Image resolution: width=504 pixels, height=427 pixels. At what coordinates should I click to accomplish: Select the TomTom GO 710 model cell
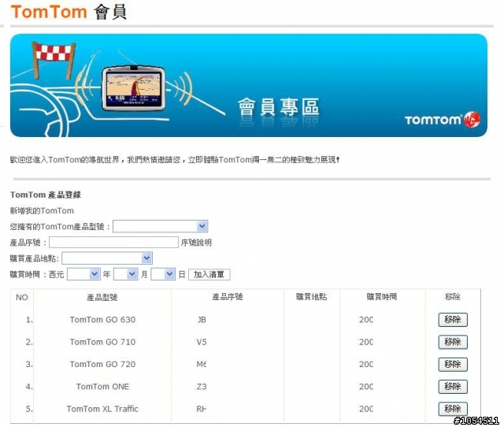click(x=102, y=342)
